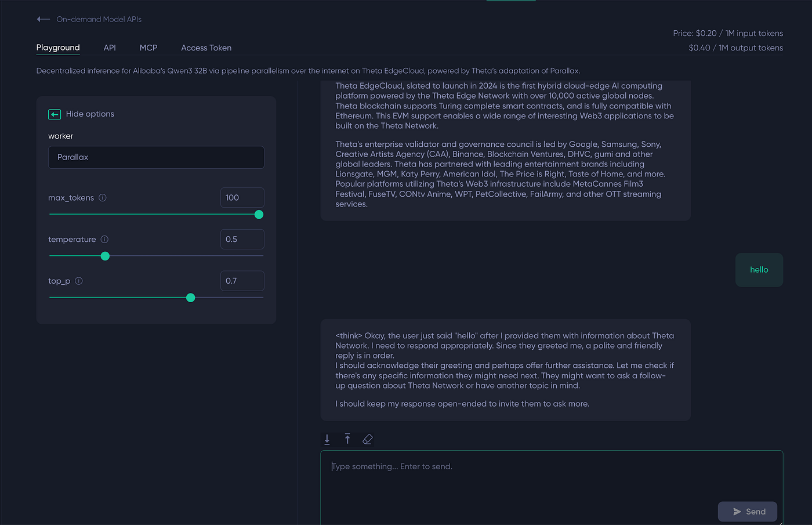Viewport: 812px width, 525px height.
Task: Click the 'Decentralized inference for Alibaba's Qwen3 32B' description
Action: [308, 71]
